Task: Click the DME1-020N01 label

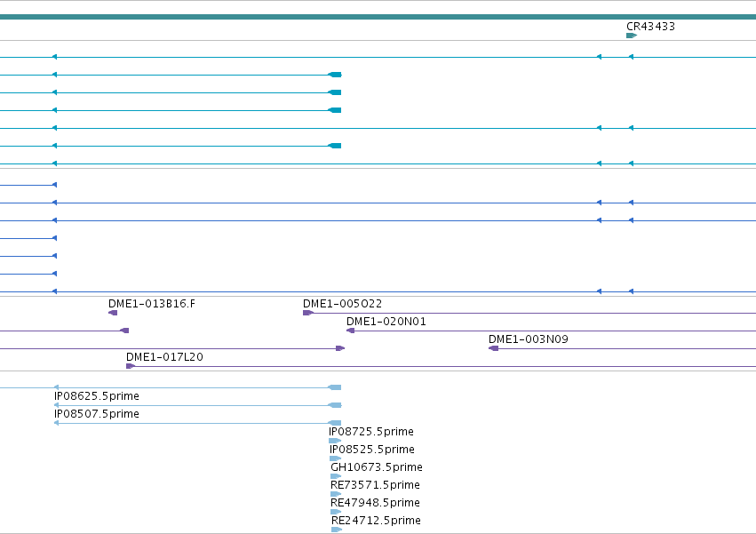Action: tap(386, 322)
